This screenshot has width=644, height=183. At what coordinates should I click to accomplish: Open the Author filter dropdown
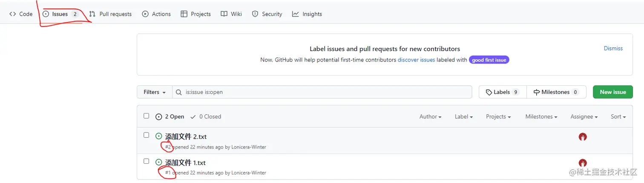click(x=430, y=116)
